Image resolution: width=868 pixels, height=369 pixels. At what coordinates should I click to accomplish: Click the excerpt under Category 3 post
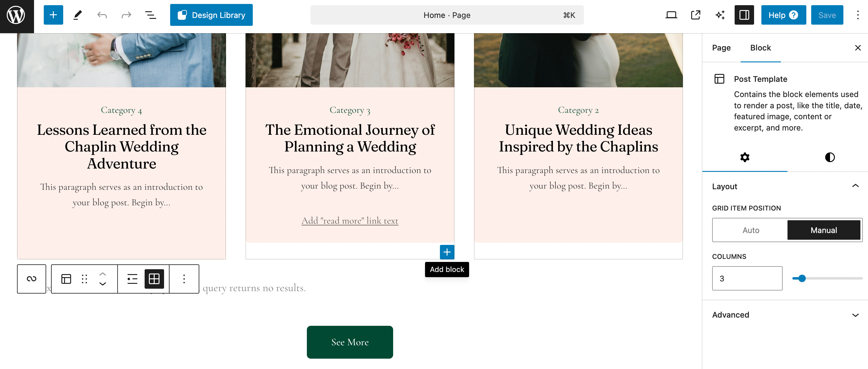(x=350, y=178)
